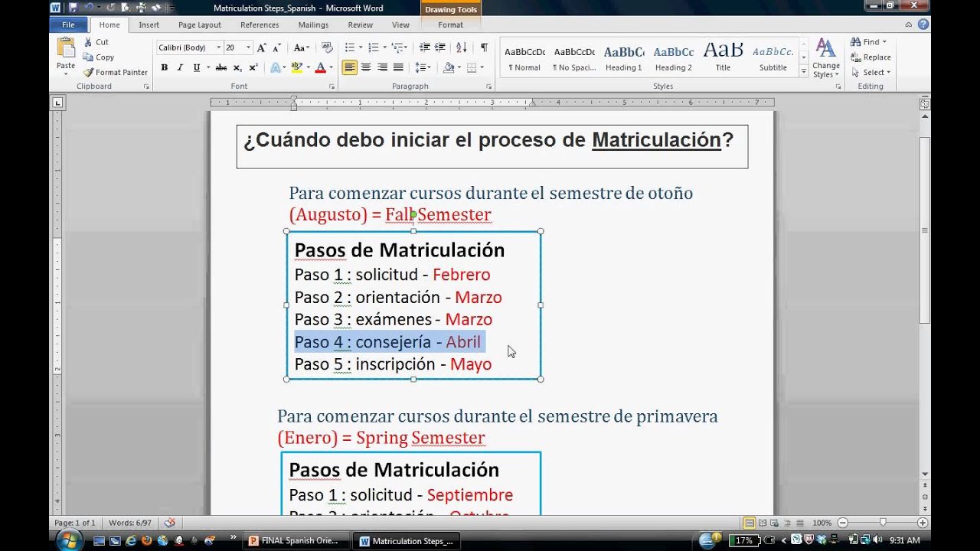
Task: Click the Grow Font icon
Action: [x=262, y=47]
